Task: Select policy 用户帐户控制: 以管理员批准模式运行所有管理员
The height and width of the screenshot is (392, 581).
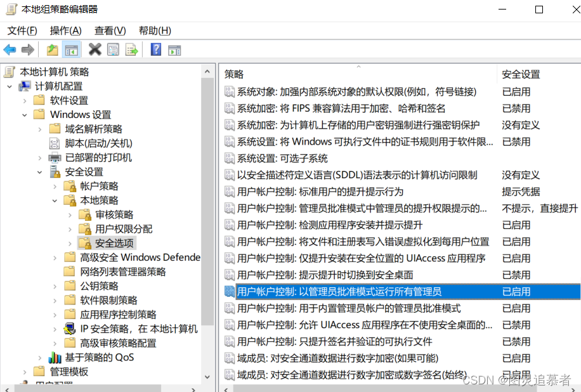Action: click(339, 292)
